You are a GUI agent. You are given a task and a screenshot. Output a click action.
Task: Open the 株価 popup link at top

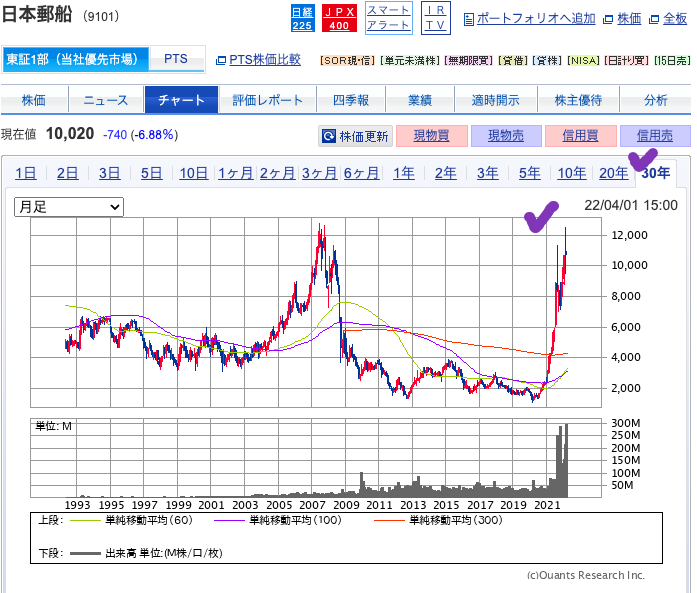pyautogui.click(x=629, y=19)
